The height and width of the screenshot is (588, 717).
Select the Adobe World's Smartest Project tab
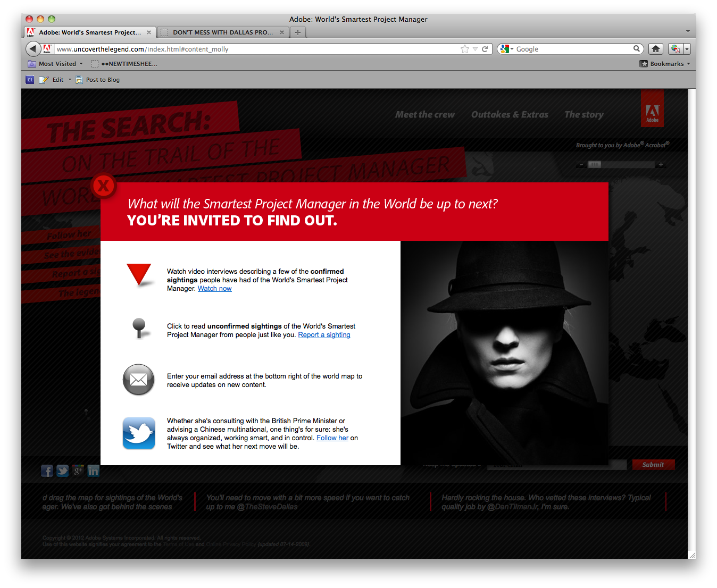coord(90,32)
